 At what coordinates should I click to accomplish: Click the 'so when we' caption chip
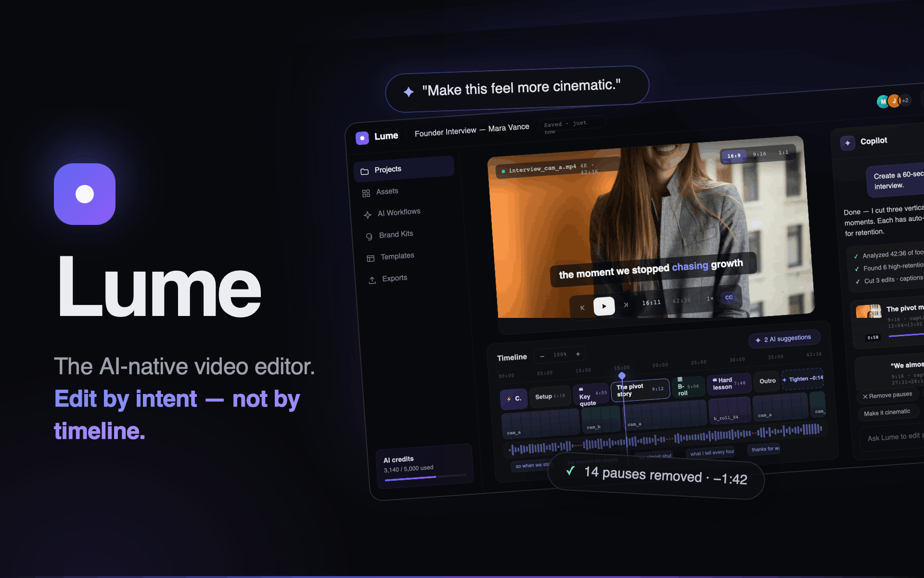tap(532, 465)
